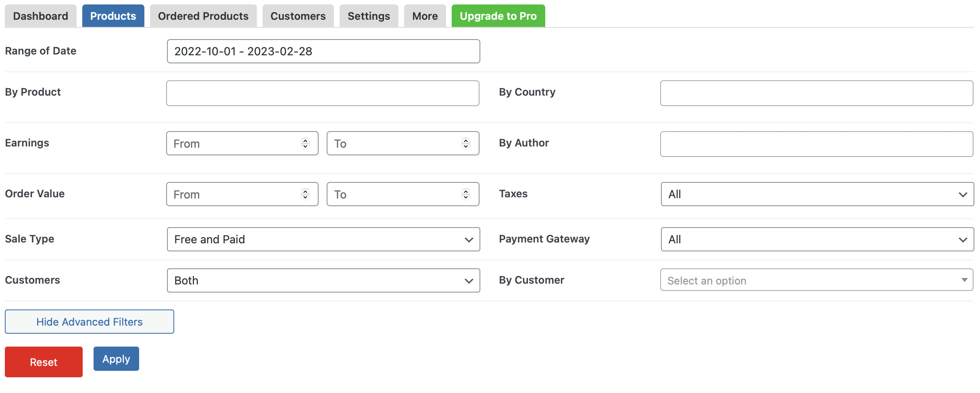Expand the Payment Gateway dropdown

click(817, 239)
